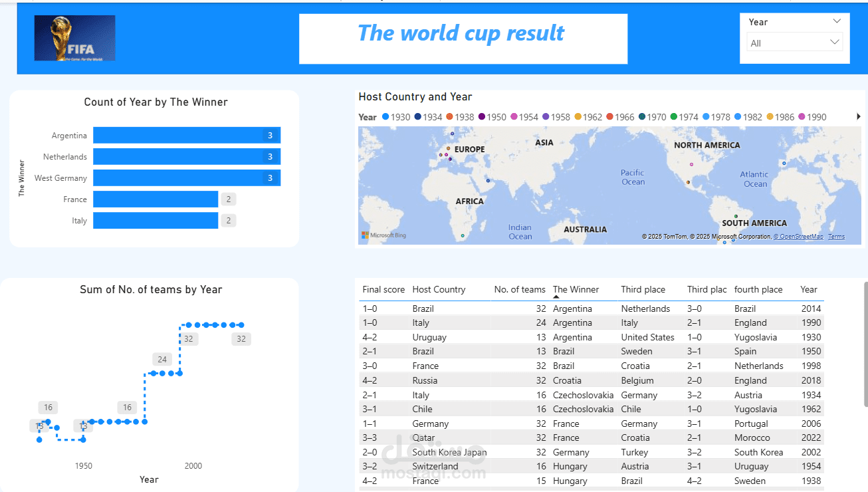The width and height of the screenshot is (868, 492).
Task: Select the 1950 legend dot above the map
Action: pos(483,116)
